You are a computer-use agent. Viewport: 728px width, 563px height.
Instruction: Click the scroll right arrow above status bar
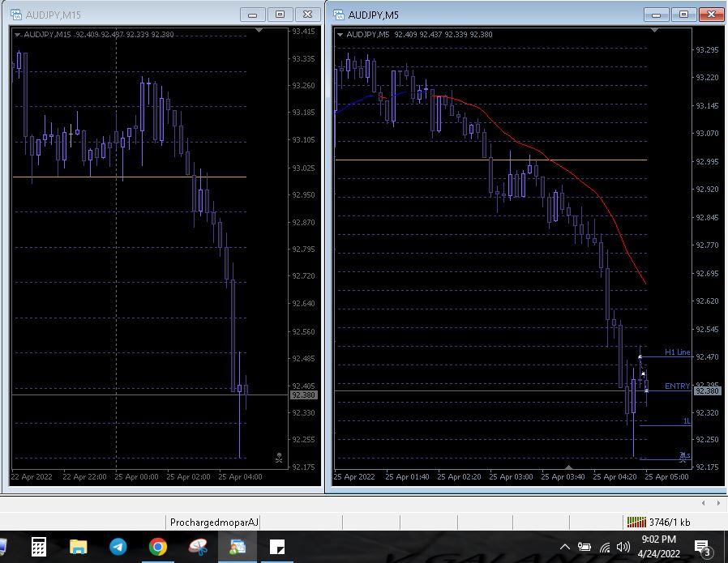click(717, 503)
